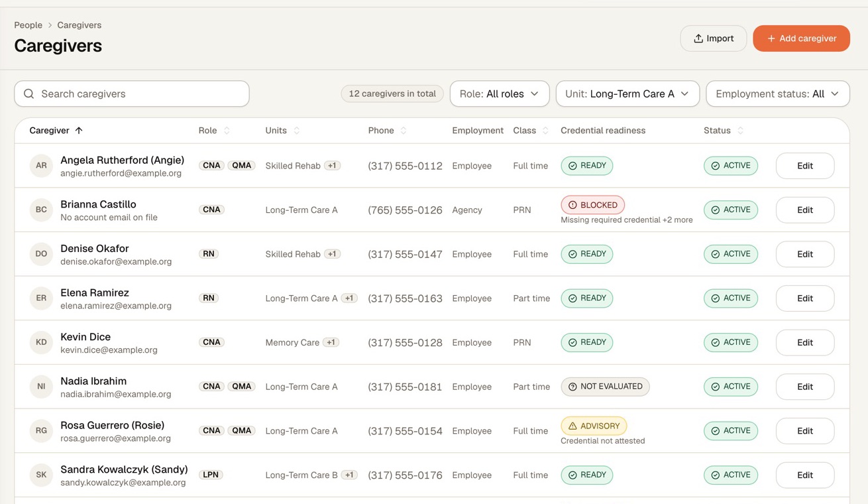Viewport: 868px width, 504px height.
Task: Click the ER avatar for Elena Ramirez
Action: [x=41, y=298]
